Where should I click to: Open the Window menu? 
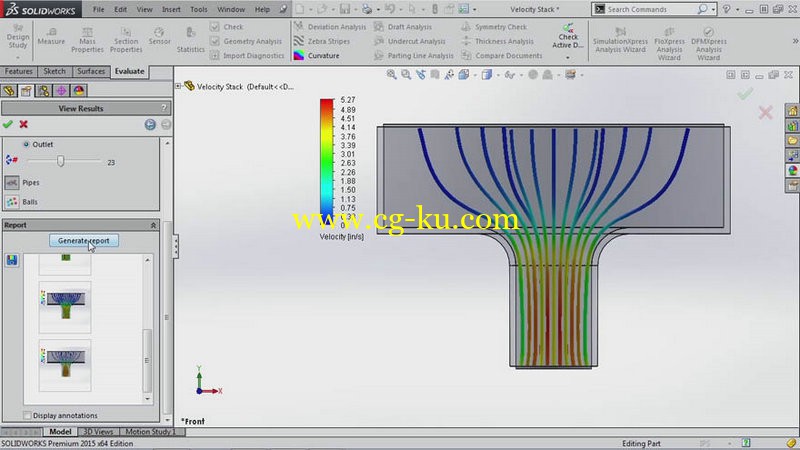coord(231,9)
